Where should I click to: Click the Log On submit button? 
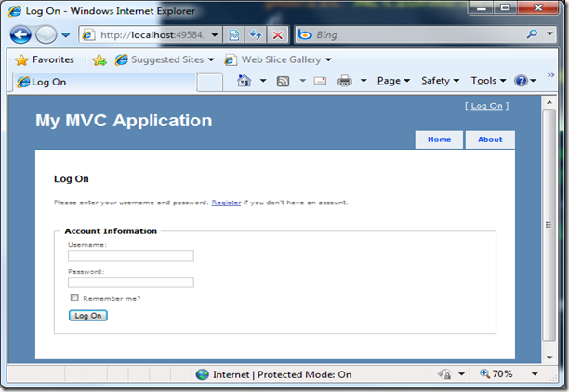[88, 316]
